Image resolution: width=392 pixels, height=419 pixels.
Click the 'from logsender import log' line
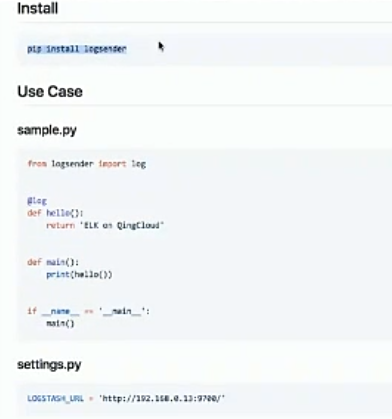click(x=87, y=164)
